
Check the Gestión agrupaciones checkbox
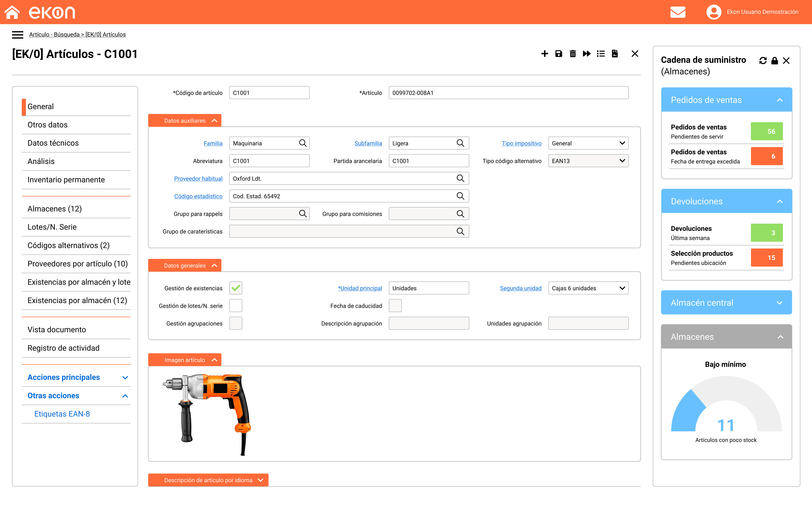click(x=236, y=323)
